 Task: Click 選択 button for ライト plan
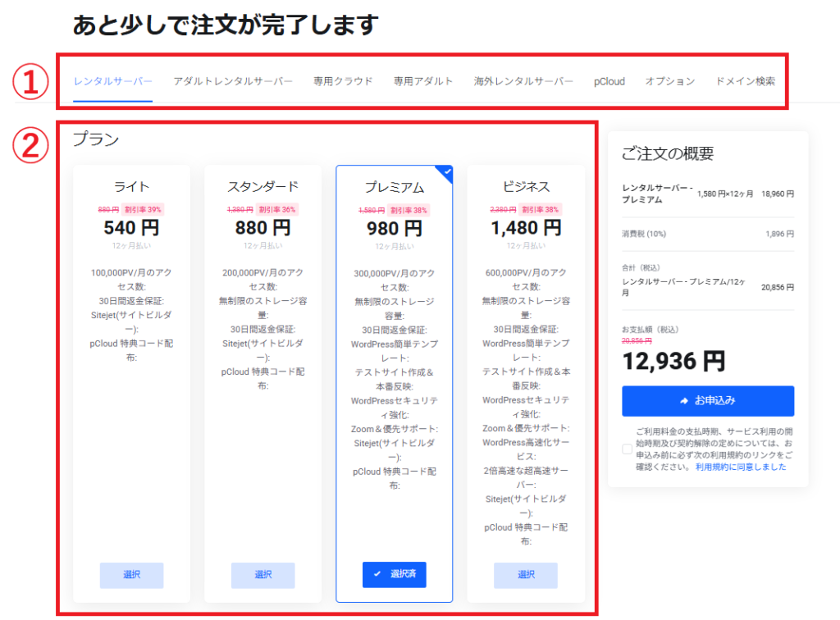(x=131, y=575)
